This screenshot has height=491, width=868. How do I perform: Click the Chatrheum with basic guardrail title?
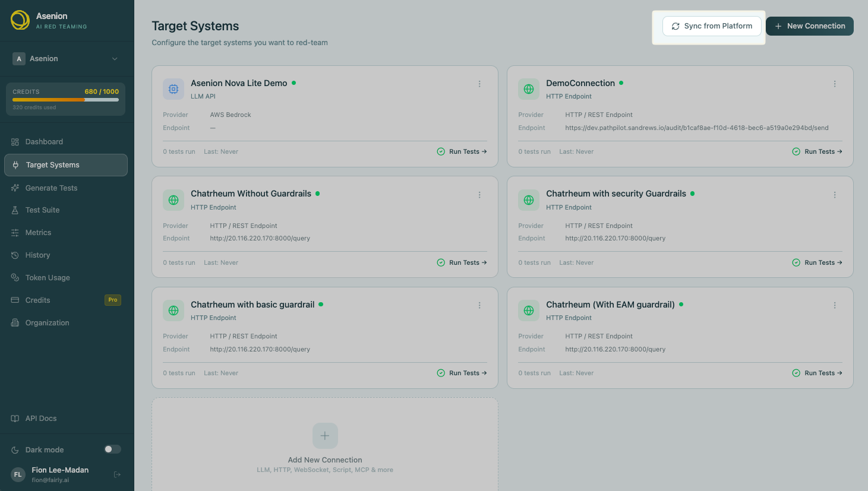pos(252,305)
